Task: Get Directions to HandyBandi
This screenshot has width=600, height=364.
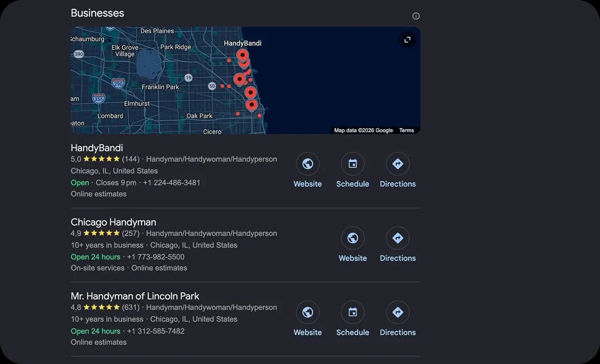Action: click(397, 164)
